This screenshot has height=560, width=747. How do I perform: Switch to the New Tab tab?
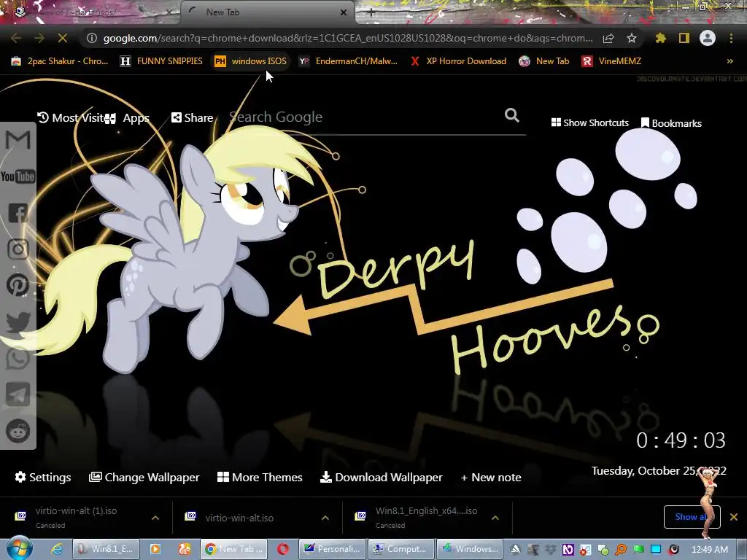[x=267, y=12]
